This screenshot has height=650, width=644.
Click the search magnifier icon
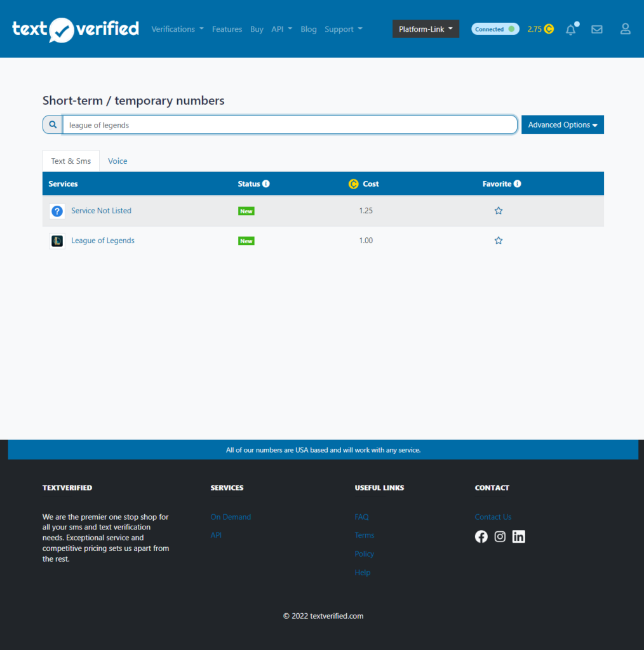[x=53, y=125]
